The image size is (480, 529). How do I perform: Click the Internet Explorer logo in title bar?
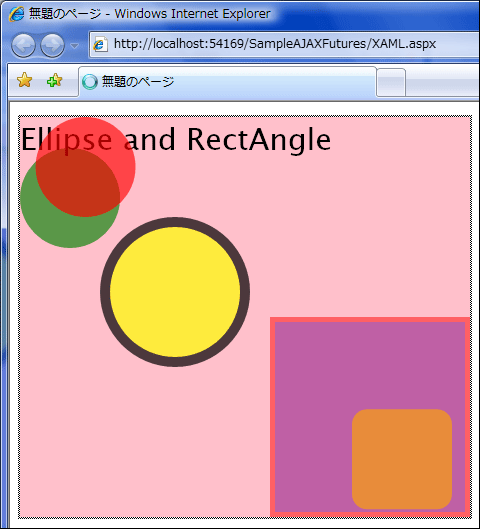[x=17, y=14]
